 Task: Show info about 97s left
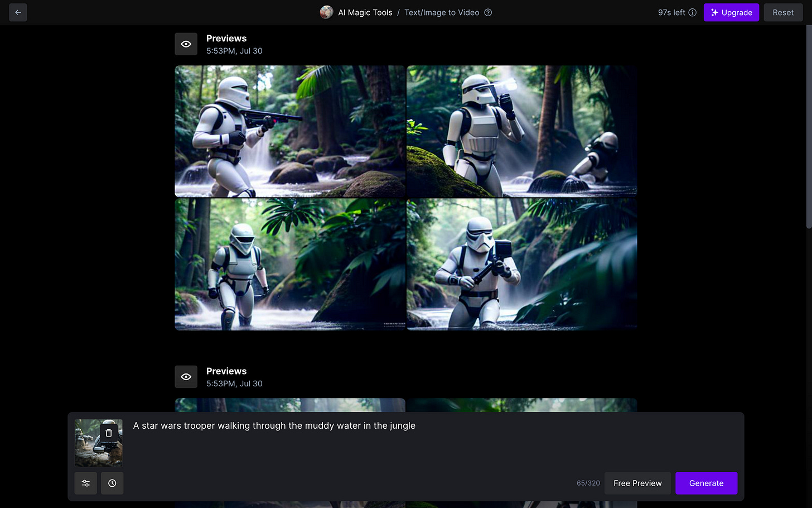coord(692,12)
